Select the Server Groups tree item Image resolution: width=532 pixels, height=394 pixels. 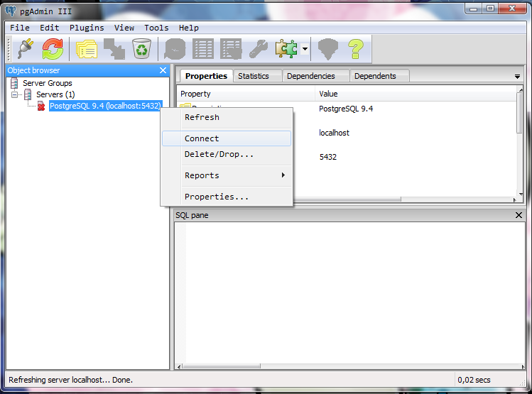pos(48,83)
